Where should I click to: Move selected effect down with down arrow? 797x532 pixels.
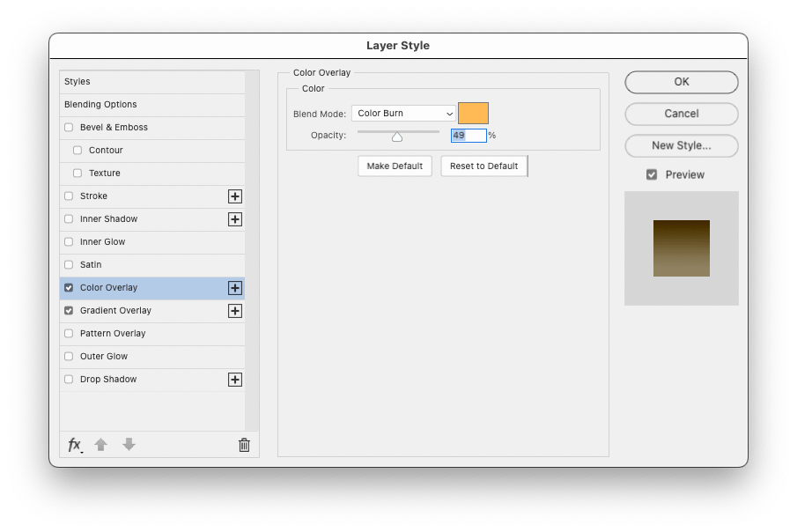(x=129, y=445)
